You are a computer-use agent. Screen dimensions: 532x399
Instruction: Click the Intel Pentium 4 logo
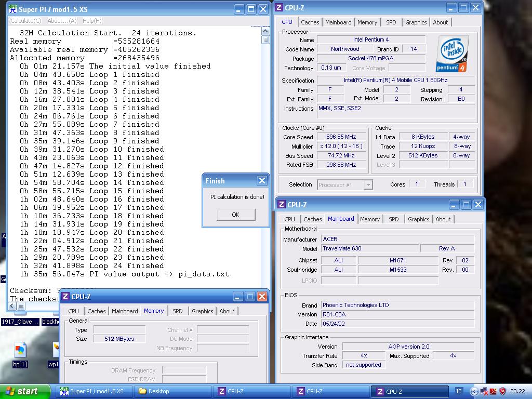[x=453, y=54]
